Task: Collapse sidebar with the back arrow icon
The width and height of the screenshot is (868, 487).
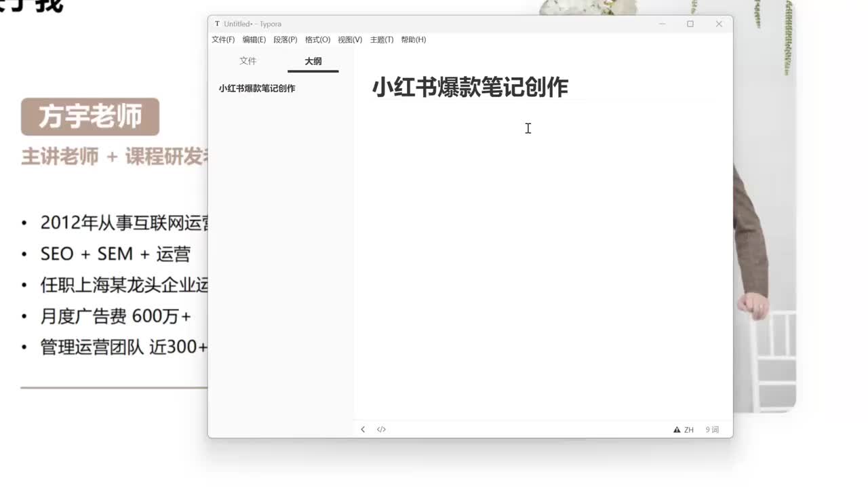Action: tap(363, 429)
